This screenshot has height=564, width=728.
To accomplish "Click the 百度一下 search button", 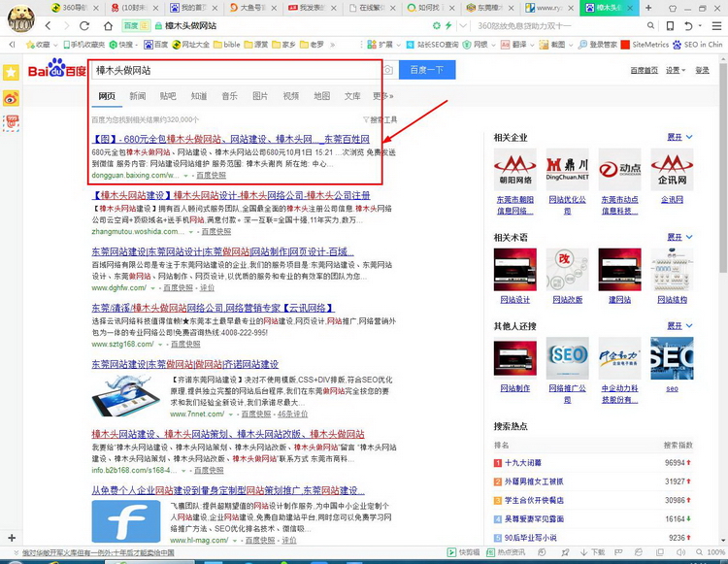I will pos(427,70).
